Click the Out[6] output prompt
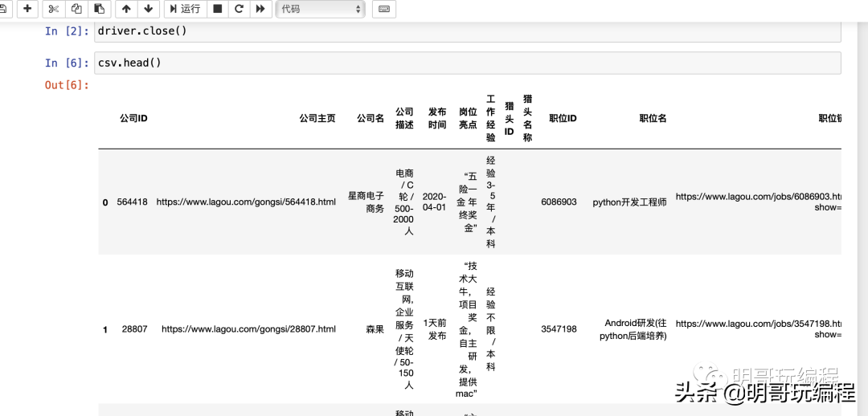The image size is (868, 416). [67, 85]
